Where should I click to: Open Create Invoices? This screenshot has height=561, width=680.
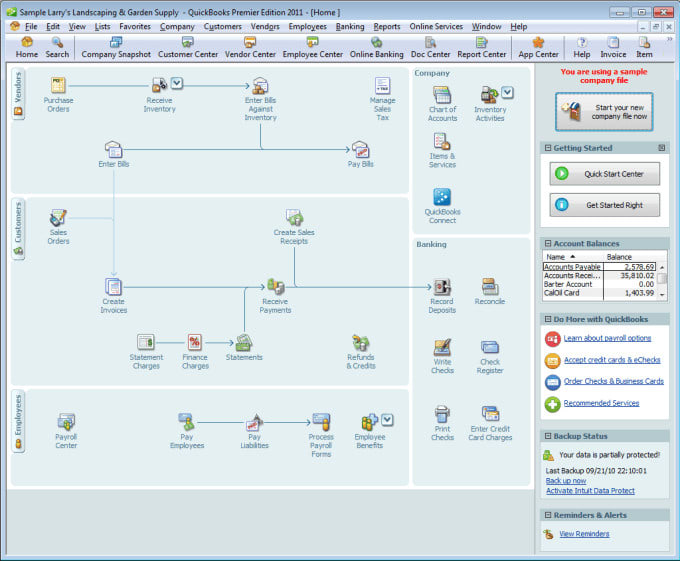[114, 287]
